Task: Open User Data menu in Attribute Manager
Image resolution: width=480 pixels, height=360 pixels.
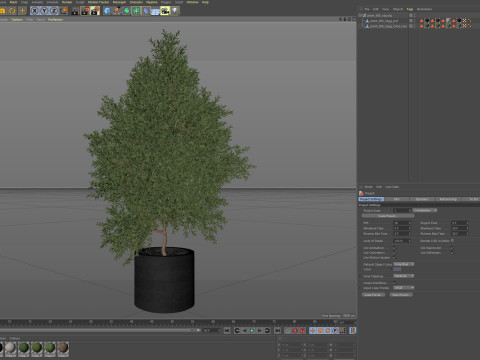Action: (392, 187)
